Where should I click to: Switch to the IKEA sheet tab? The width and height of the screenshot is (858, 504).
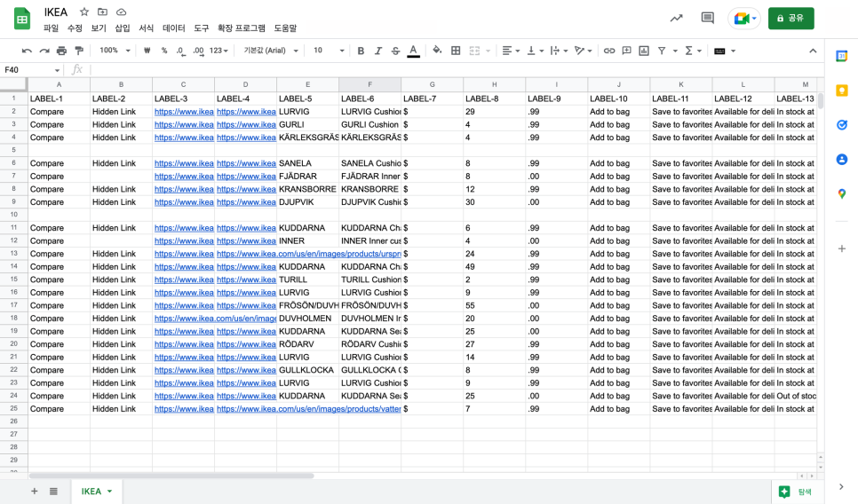(96, 491)
